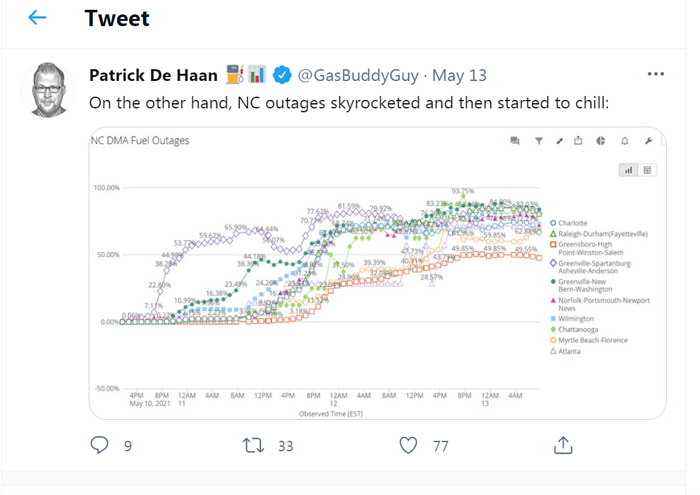Viewport: 700px width, 495px height.
Task: Open the reply speech bubble icon
Action: 99,445
